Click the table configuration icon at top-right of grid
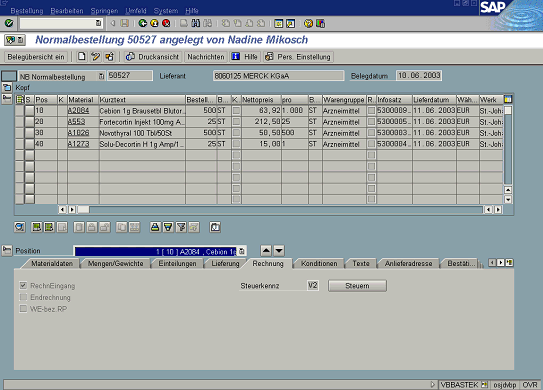Image resolution: width=543 pixels, height=390 pixels. click(x=508, y=99)
